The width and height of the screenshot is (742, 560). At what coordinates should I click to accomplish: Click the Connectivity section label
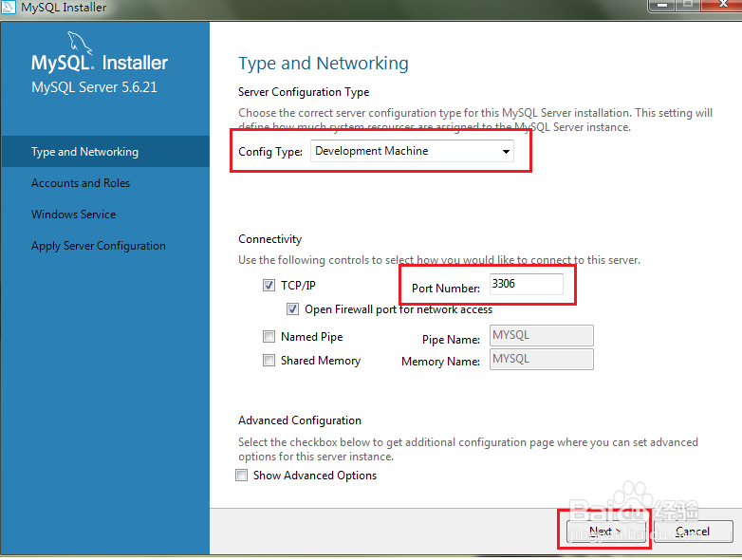[269, 239]
